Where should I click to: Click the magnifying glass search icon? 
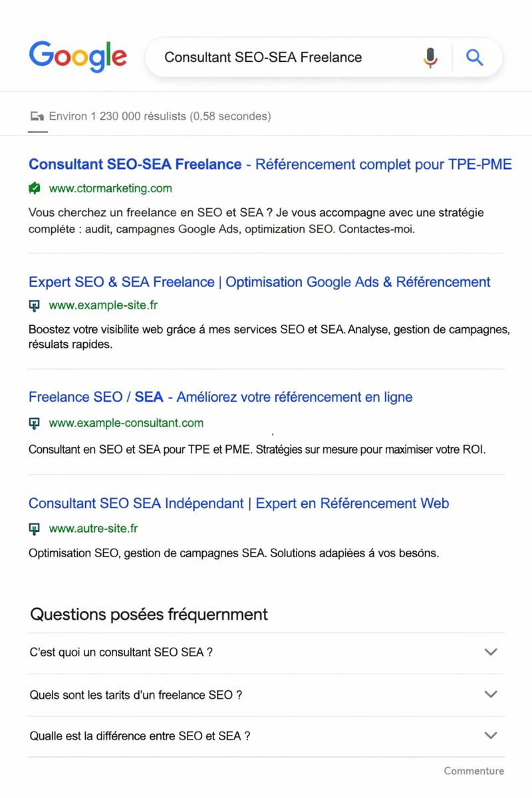tap(475, 57)
